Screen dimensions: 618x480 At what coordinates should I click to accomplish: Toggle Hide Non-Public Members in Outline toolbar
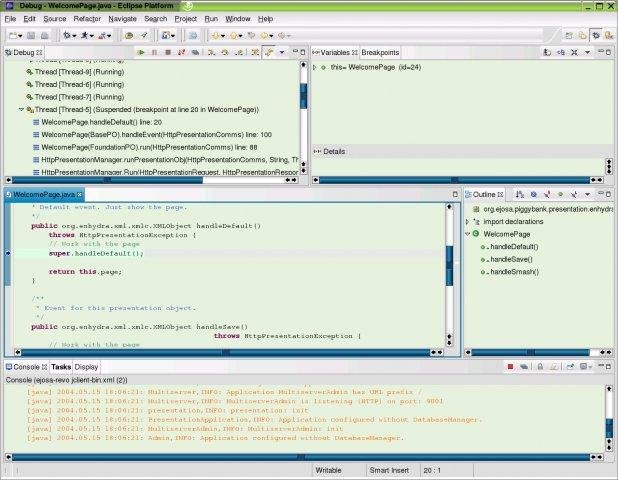point(560,194)
